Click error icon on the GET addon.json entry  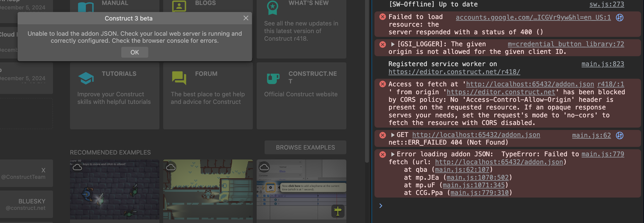[383, 135]
